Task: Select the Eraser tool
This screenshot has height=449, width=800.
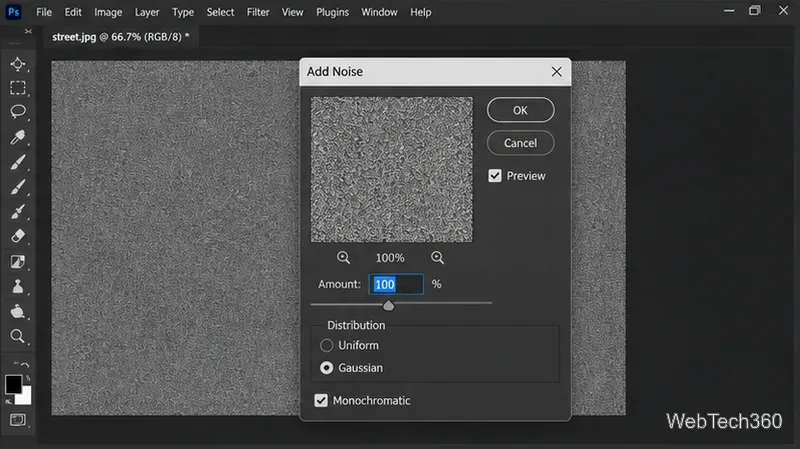Action: [x=18, y=236]
